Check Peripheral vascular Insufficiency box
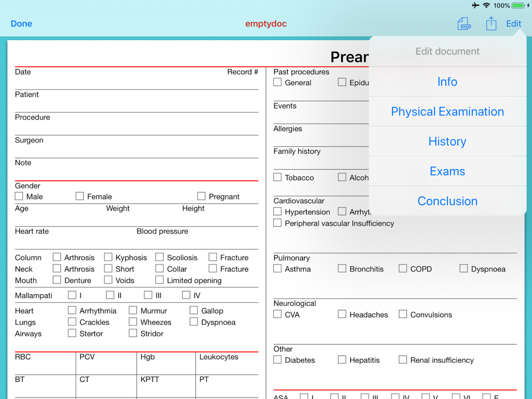Image resolution: width=532 pixels, height=399 pixels. pyautogui.click(x=278, y=223)
